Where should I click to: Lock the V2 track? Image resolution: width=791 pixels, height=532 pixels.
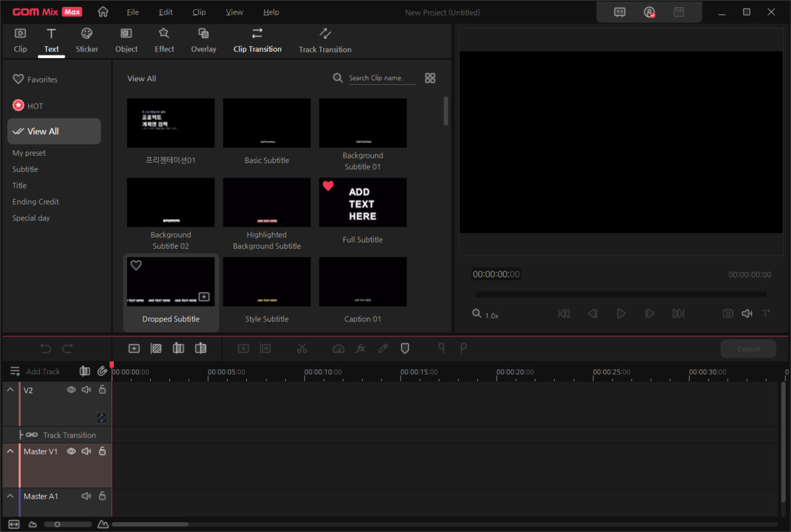tap(102, 390)
